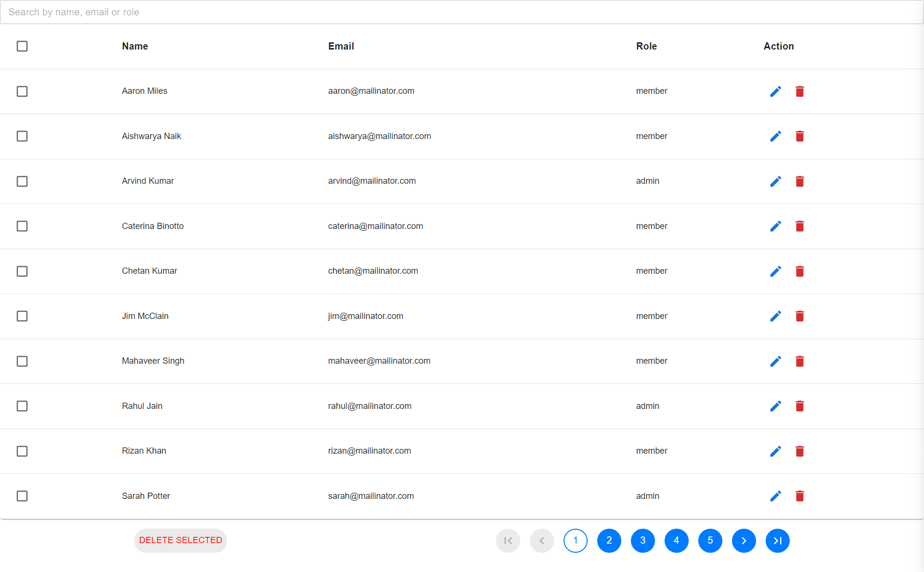Go to next page arrow
The width and height of the screenshot is (924, 572).
(744, 541)
